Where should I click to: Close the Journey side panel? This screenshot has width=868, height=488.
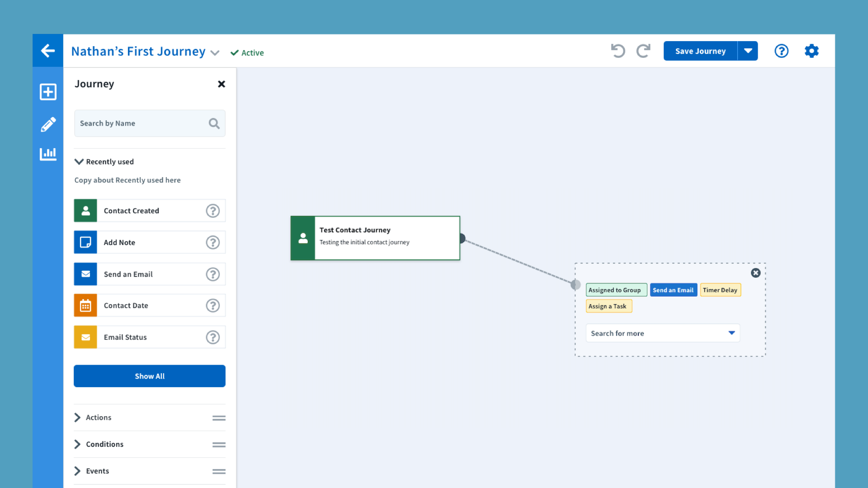coord(222,84)
